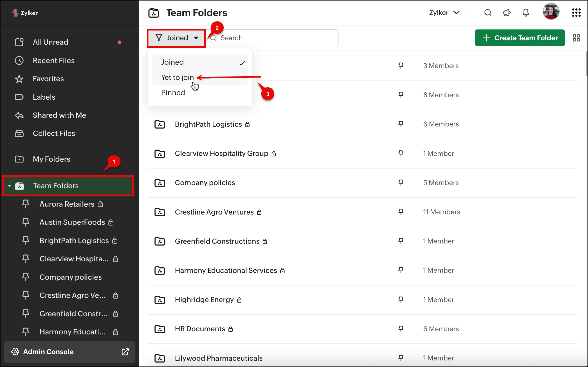Viewport: 588px width, 367px height.
Task: Choose the Pinned filter option
Action: 173,93
